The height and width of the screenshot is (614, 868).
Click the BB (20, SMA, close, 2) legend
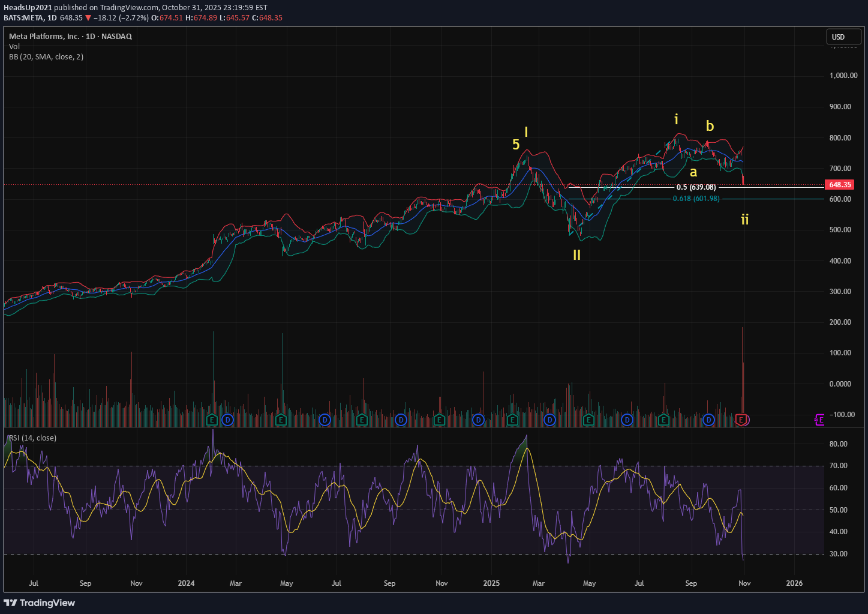click(x=46, y=57)
